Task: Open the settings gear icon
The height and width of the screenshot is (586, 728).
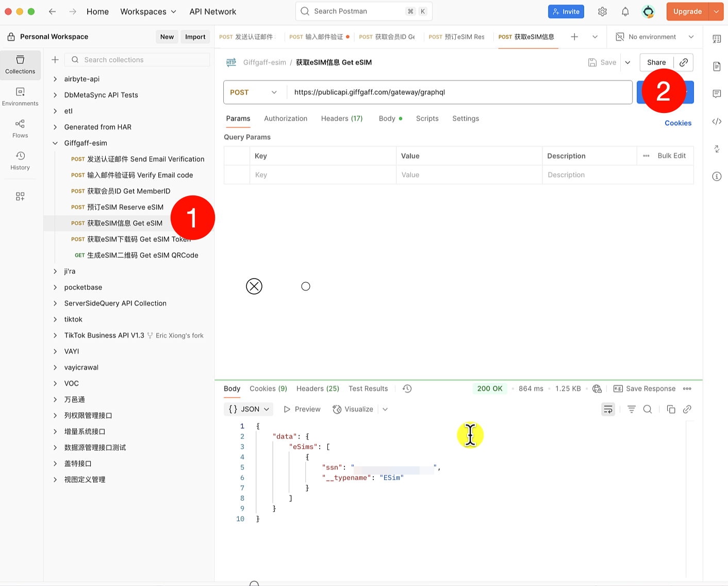Action: (602, 11)
